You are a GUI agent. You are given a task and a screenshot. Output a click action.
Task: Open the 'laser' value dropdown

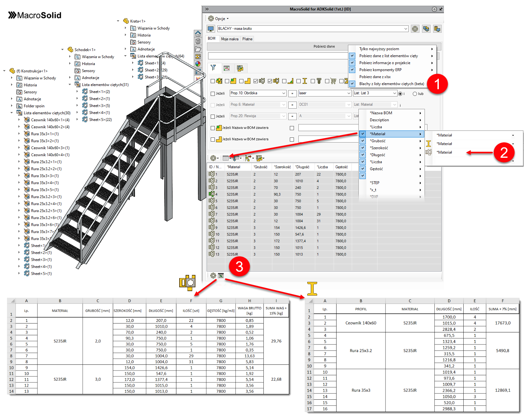[x=349, y=93]
